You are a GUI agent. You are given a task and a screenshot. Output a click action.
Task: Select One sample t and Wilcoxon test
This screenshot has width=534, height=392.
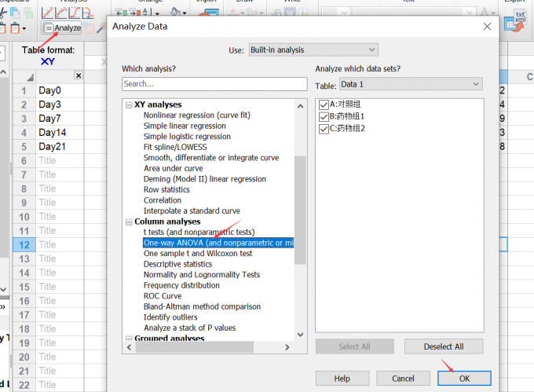tap(198, 254)
